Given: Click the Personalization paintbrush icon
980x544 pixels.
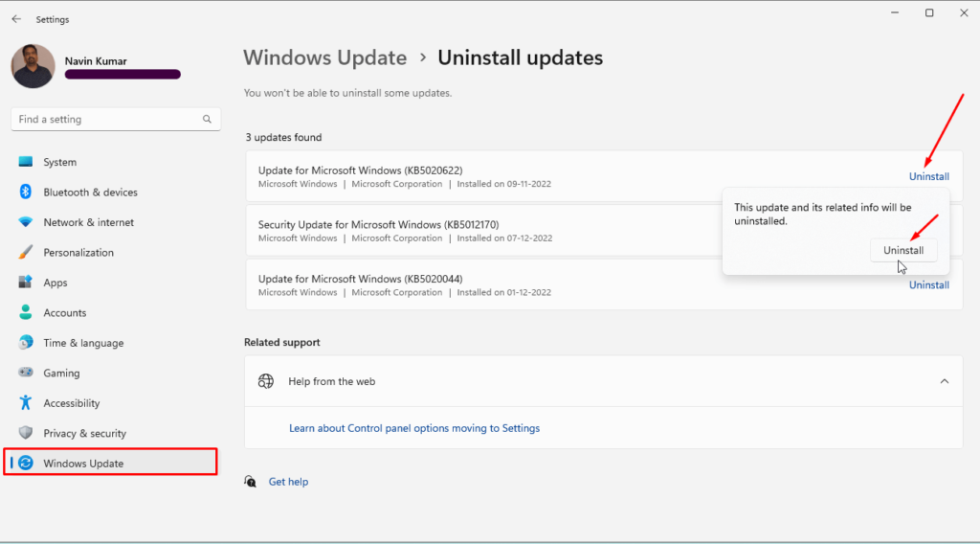Looking at the screenshot, I should (x=26, y=252).
